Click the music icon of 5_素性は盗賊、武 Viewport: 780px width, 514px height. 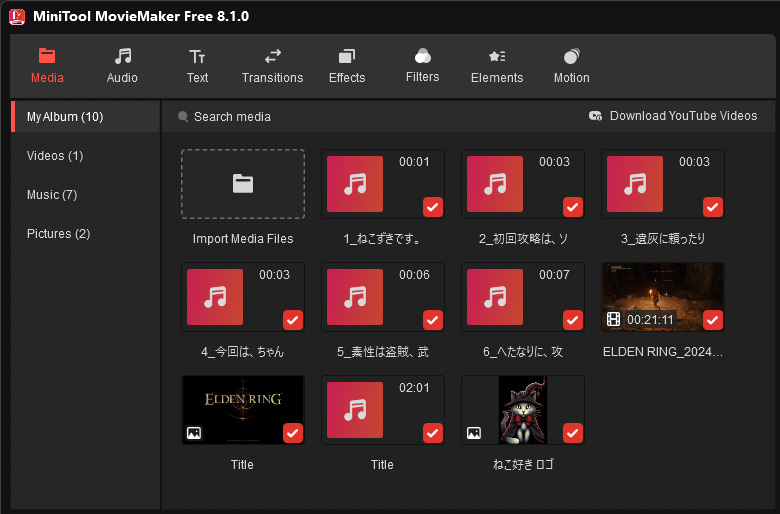pos(355,297)
